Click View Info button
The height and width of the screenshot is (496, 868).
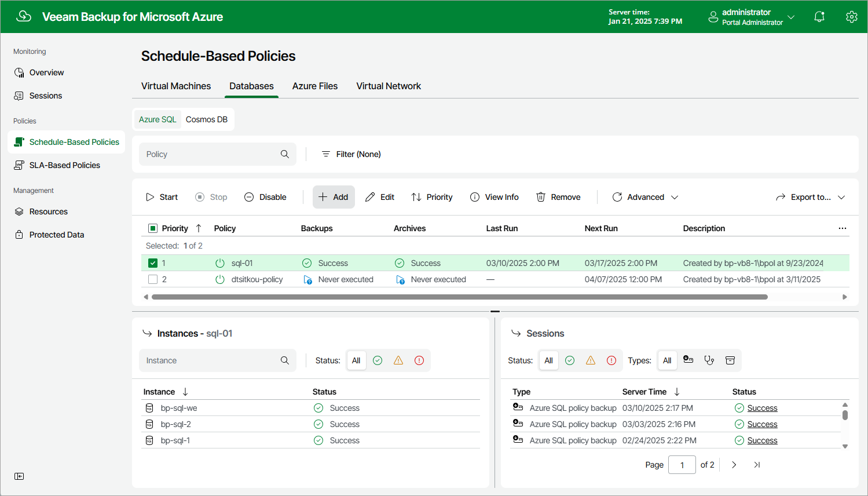tap(494, 197)
